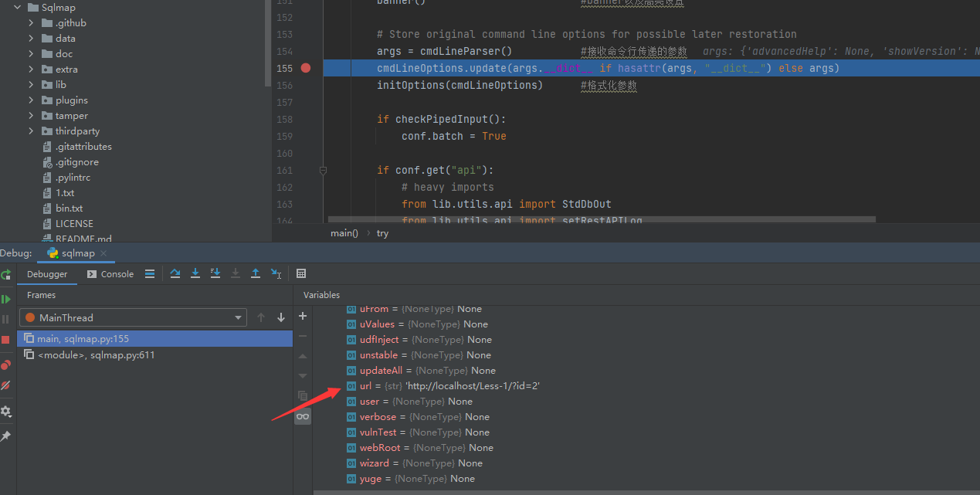Switch to the Console tab
The width and height of the screenshot is (980, 495).
pos(110,274)
